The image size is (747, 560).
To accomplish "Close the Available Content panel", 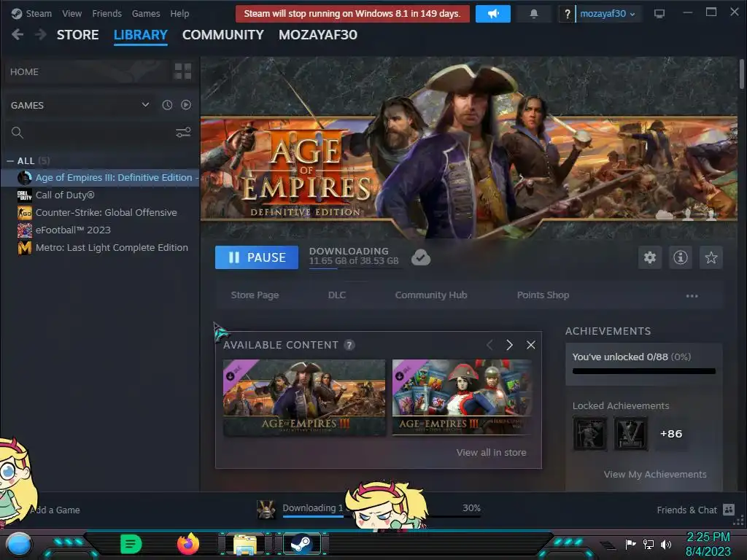I will [x=531, y=345].
